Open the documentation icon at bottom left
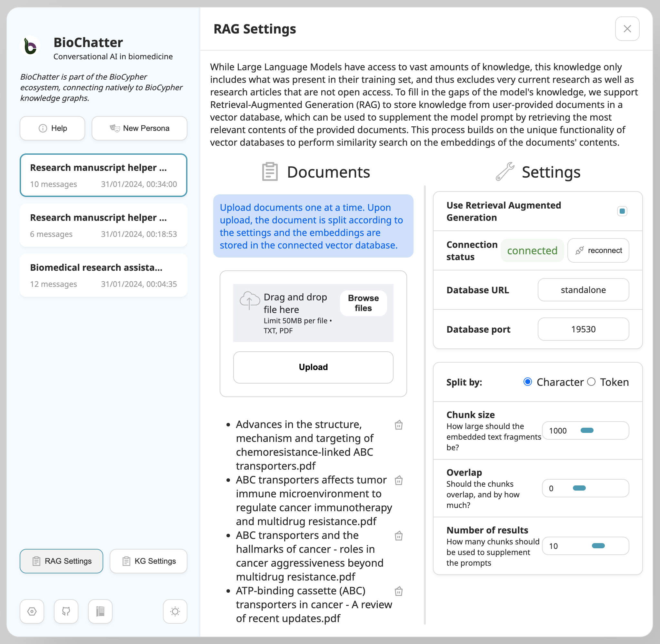This screenshot has height=644, width=660. point(100,611)
